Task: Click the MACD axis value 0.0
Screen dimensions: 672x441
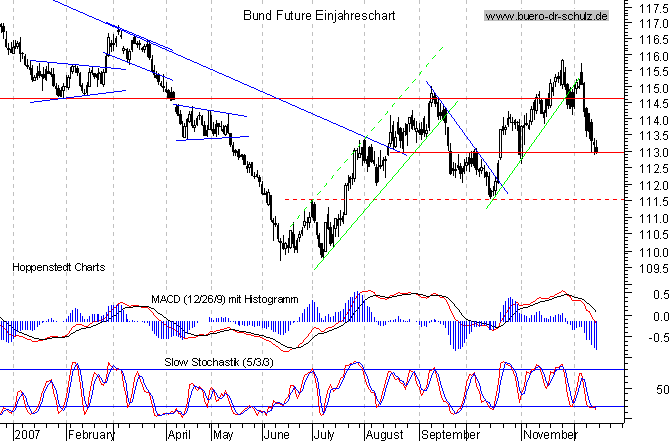Action: click(x=661, y=316)
